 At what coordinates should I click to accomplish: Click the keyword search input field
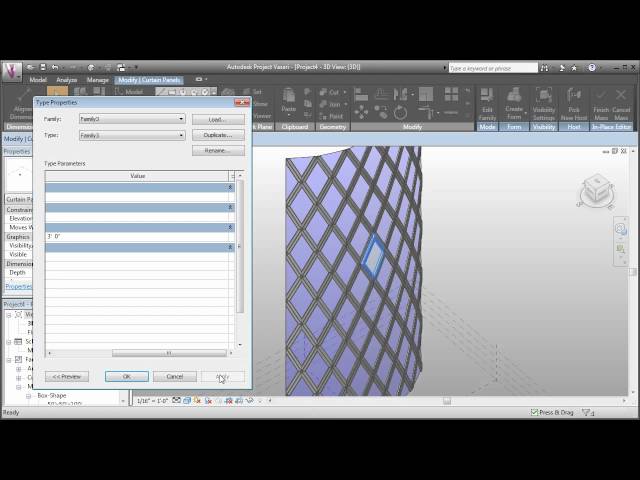tap(493, 68)
